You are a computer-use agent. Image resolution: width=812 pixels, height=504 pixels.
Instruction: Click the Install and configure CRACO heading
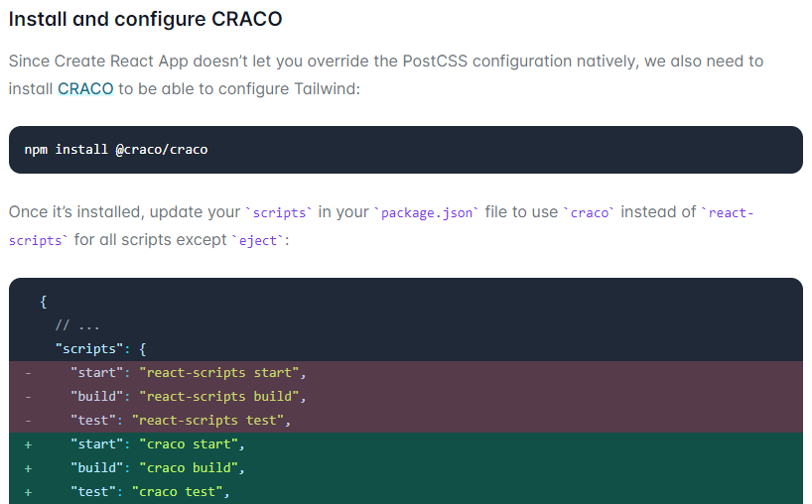(146, 19)
